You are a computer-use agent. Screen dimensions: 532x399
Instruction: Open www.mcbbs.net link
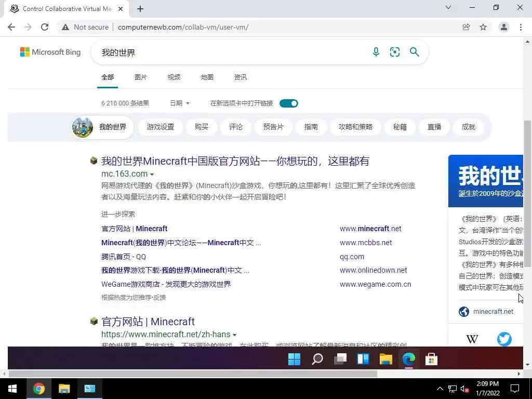click(366, 243)
